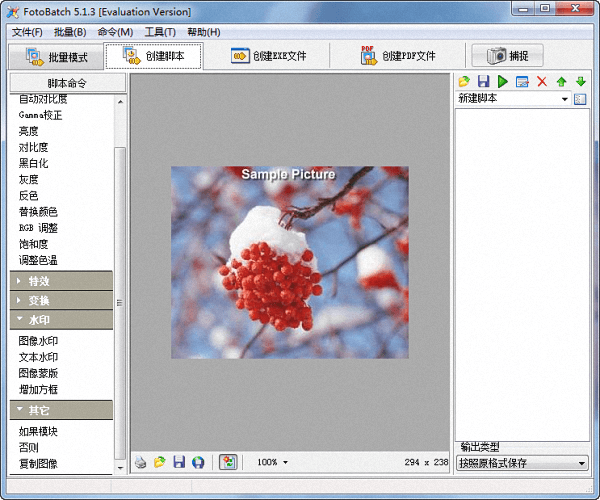Screen dimensions: 600x500
Task: Select the 亮度 command
Action: (x=29, y=131)
